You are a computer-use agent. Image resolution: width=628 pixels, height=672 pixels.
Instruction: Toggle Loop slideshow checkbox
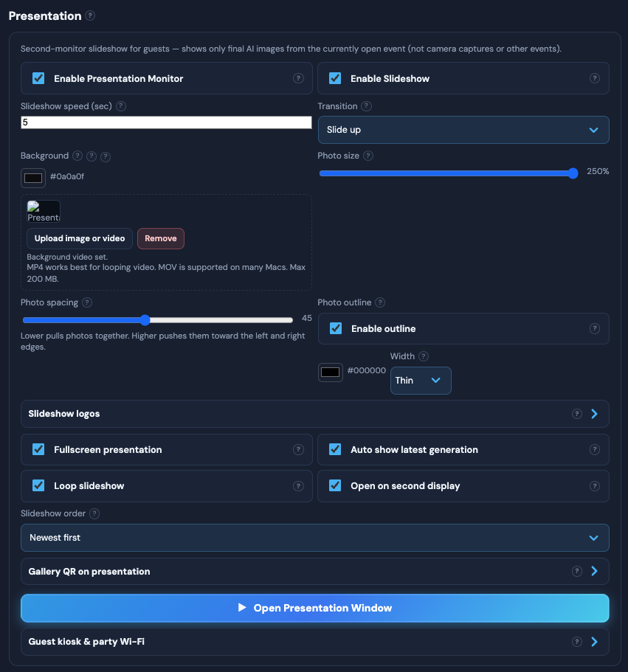[x=38, y=485]
